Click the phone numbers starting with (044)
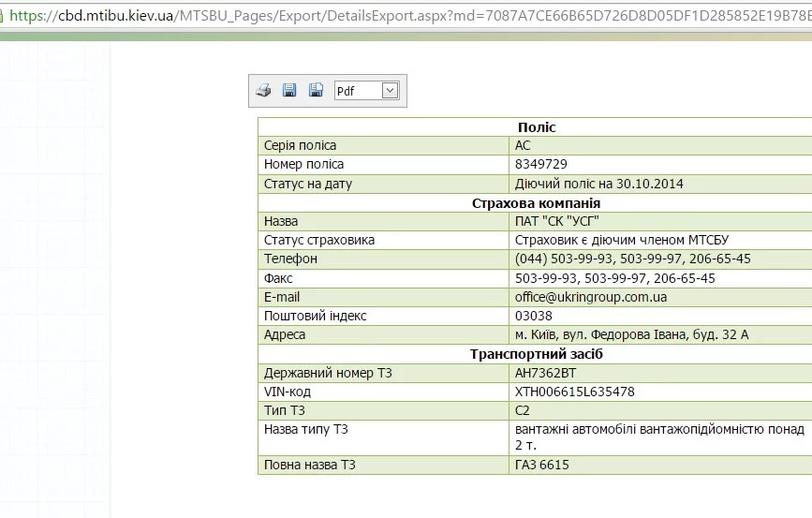The height and width of the screenshot is (518, 812). 632,259
